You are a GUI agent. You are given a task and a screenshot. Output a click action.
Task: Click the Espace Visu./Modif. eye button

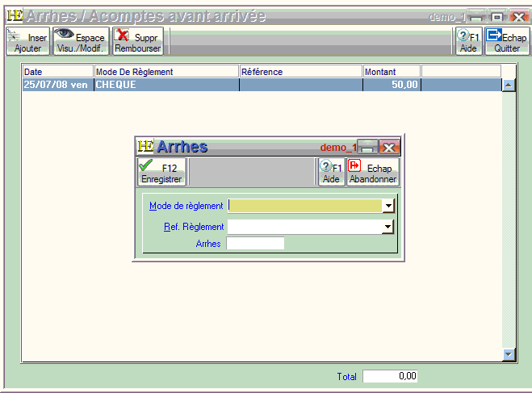tap(81, 41)
